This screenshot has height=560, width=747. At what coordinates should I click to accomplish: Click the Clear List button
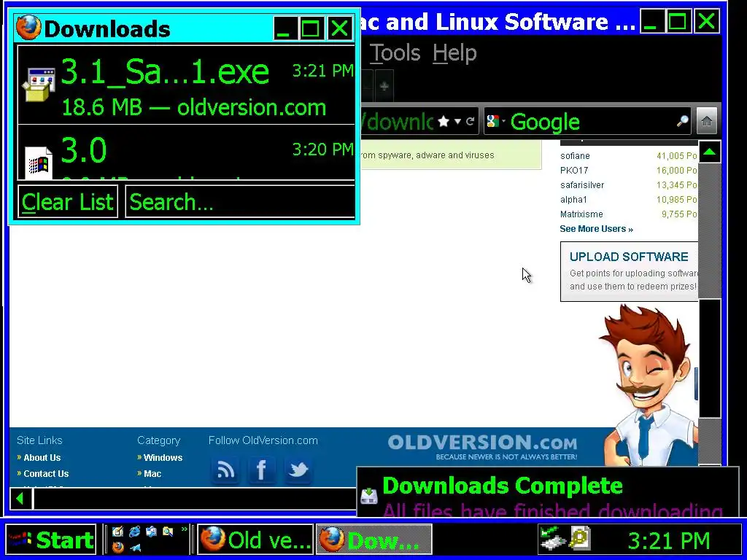click(68, 201)
